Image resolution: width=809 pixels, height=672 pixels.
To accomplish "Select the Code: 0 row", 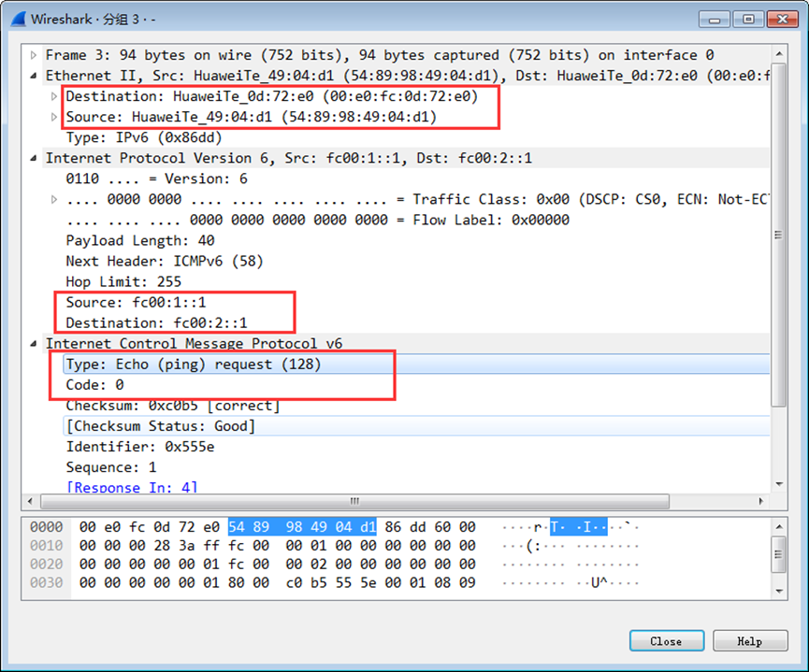I will pos(95,385).
